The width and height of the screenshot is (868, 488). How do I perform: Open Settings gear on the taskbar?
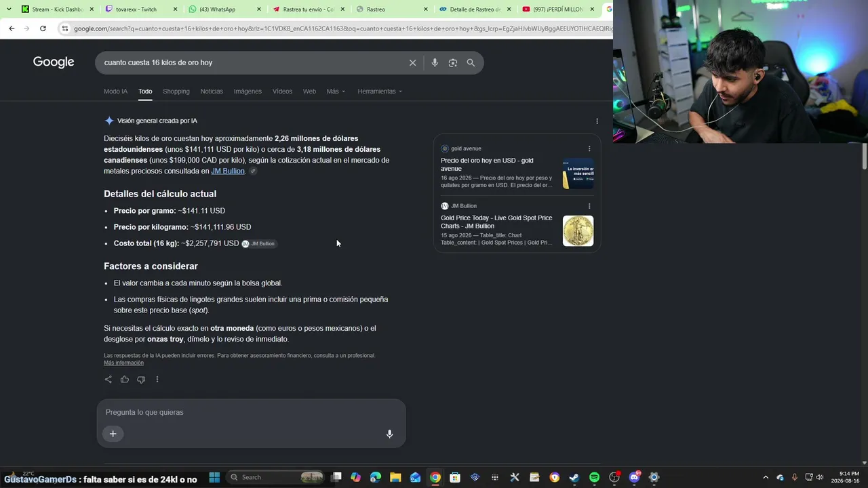tap(654, 477)
